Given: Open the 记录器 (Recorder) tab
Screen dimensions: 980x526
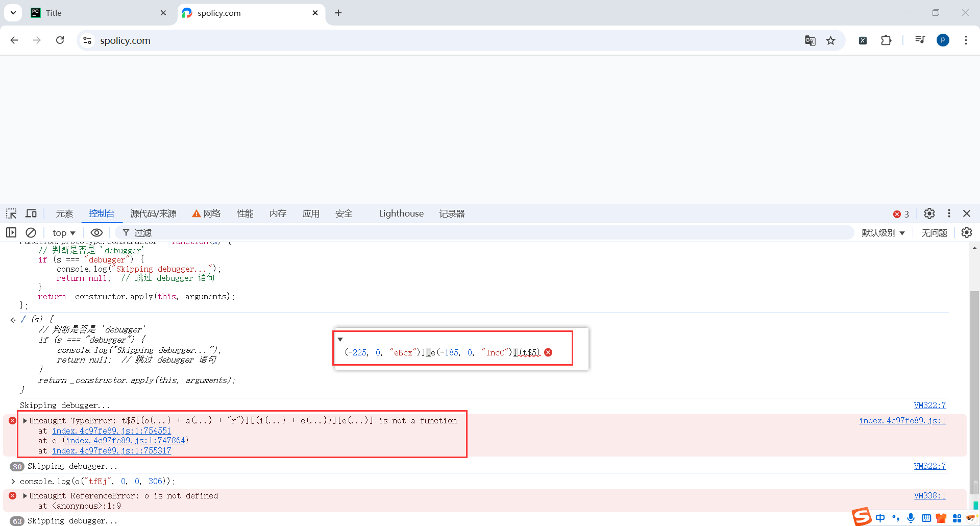Looking at the screenshot, I should tap(452, 213).
